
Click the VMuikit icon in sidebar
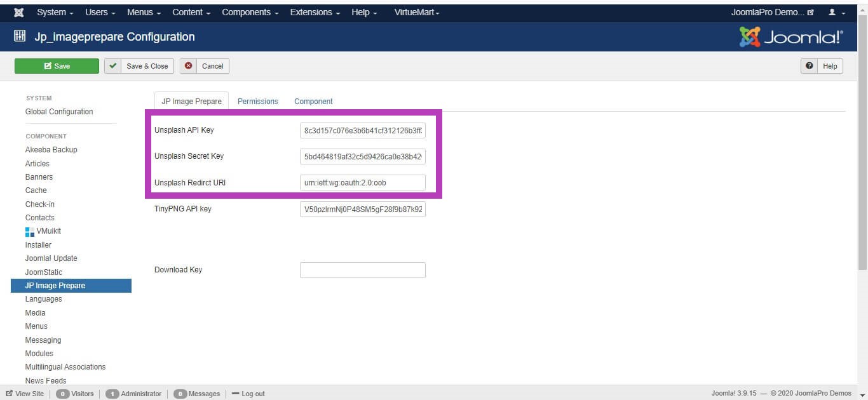(30, 232)
